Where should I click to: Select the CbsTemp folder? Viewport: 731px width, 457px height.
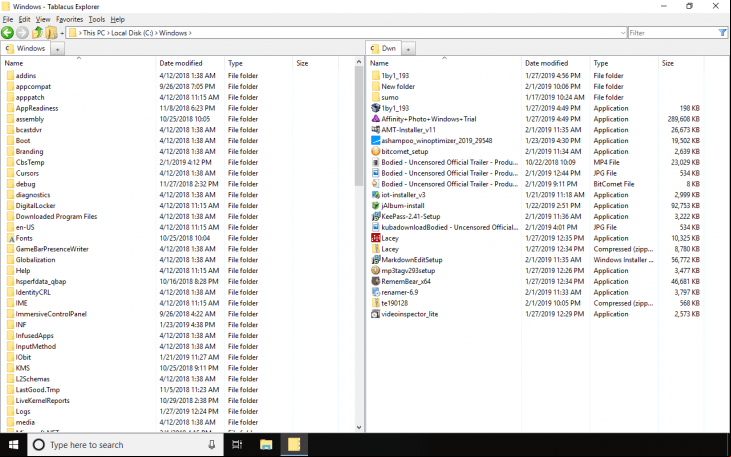coord(30,162)
